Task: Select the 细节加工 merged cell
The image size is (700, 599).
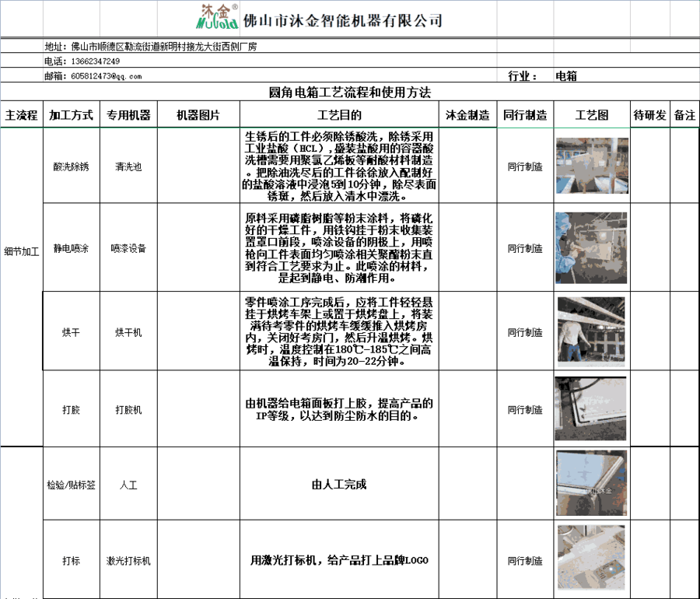Action: [x=21, y=251]
